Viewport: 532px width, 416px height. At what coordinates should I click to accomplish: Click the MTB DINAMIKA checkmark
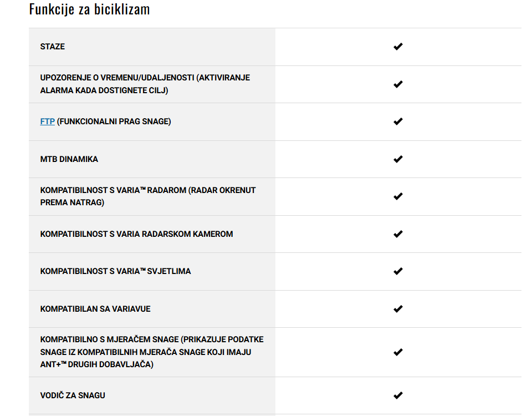398,159
